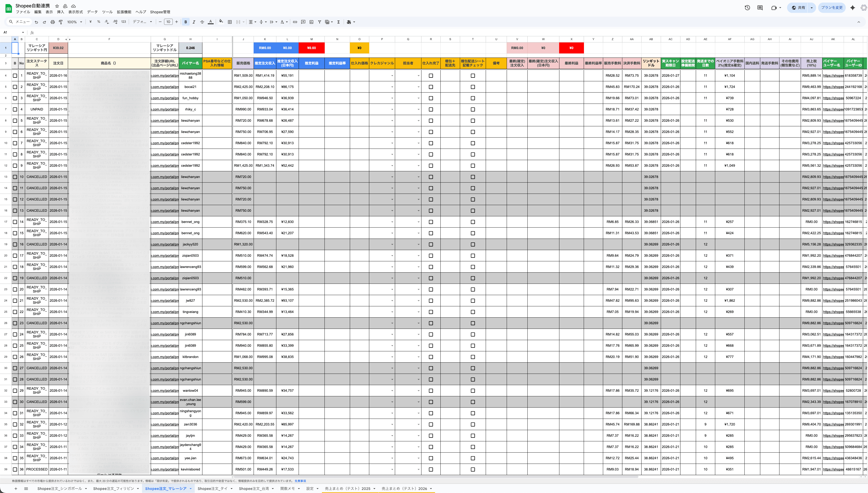Open the borders tool
868x493 pixels.
coord(230,22)
